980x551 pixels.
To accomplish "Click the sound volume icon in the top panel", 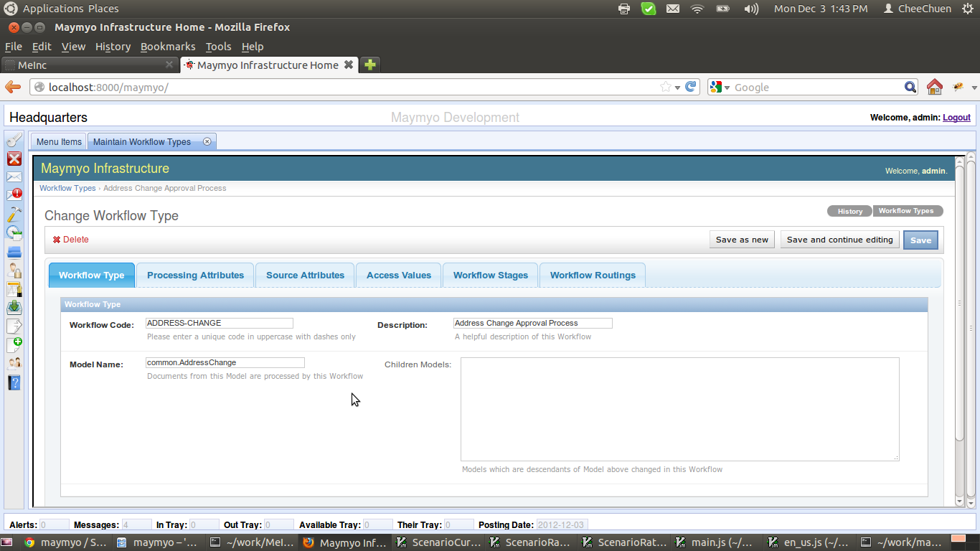I will [750, 9].
